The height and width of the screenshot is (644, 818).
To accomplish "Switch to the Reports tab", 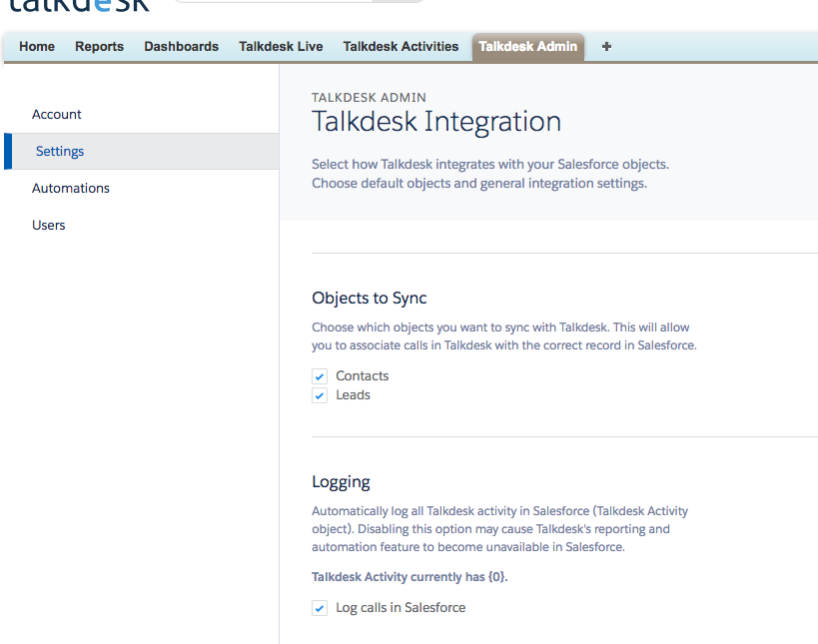I will click(99, 46).
